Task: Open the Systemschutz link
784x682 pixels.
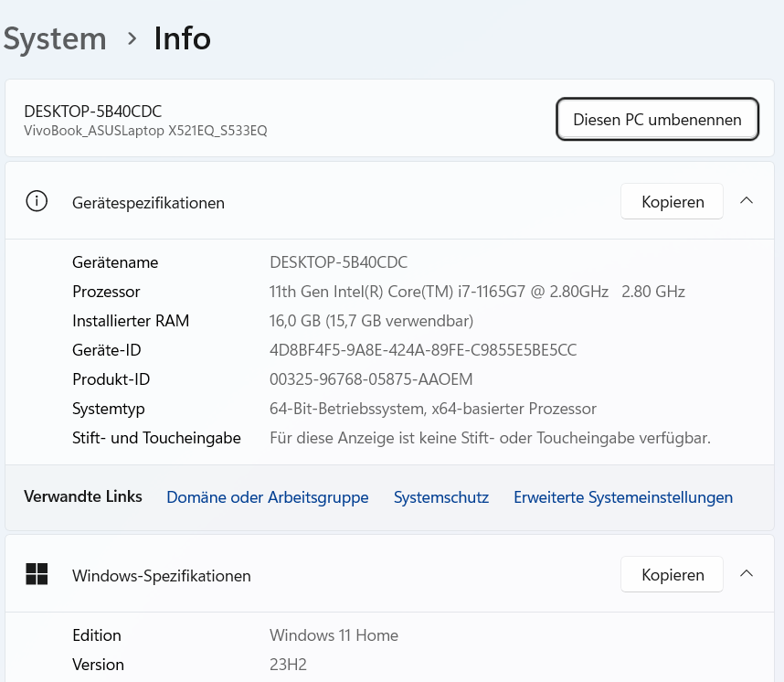Action: [x=441, y=496]
